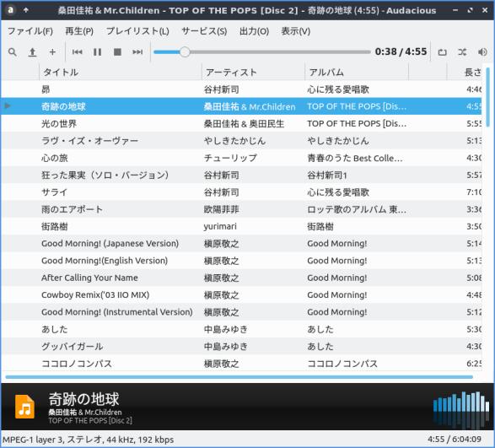Click the 4:55 / 6:04:09 status bar total
This screenshot has width=495, height=448.
(455, 439)
